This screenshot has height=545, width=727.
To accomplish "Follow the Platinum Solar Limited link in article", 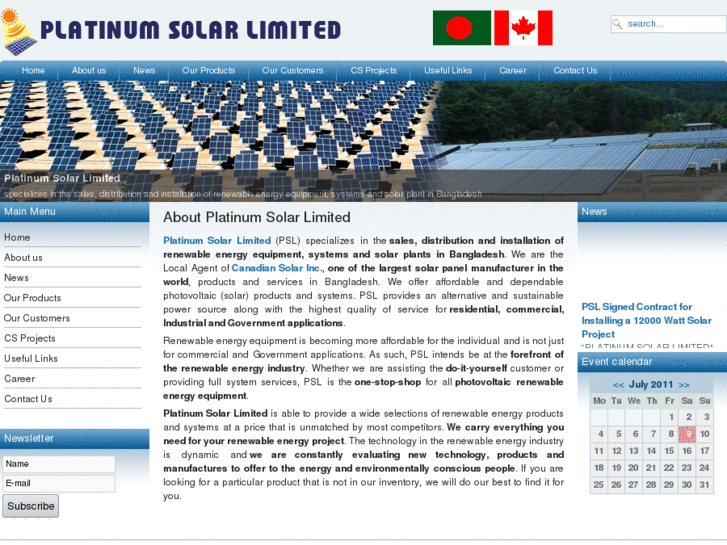I will click(217, 241).
